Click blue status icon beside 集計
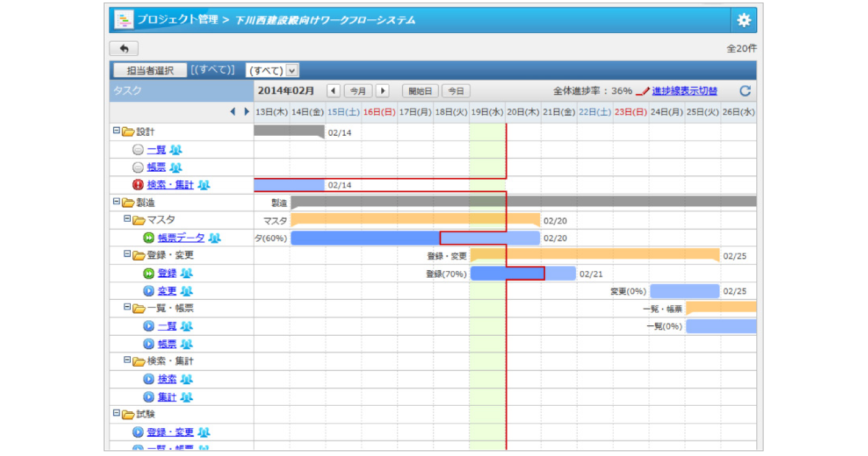 tap(149, 397)
